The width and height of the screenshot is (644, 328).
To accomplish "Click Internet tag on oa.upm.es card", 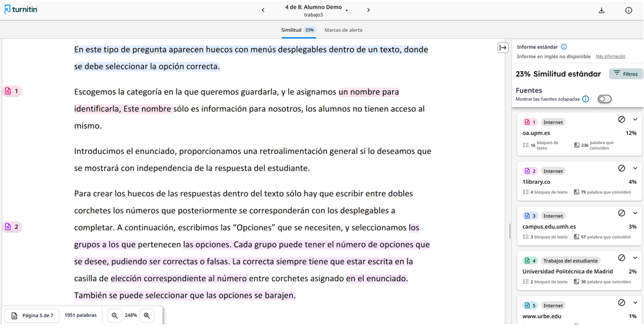I will [553, 122].
